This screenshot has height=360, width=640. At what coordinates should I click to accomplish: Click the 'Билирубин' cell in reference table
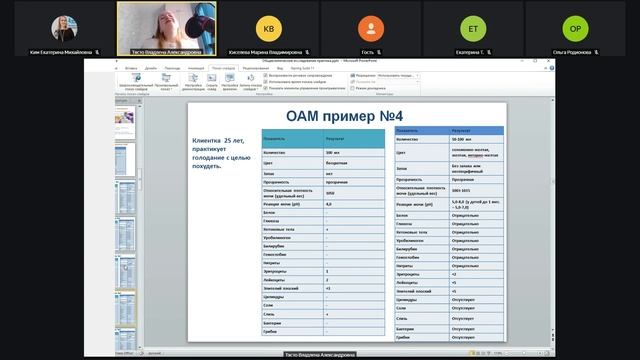(x=422, y=249)
